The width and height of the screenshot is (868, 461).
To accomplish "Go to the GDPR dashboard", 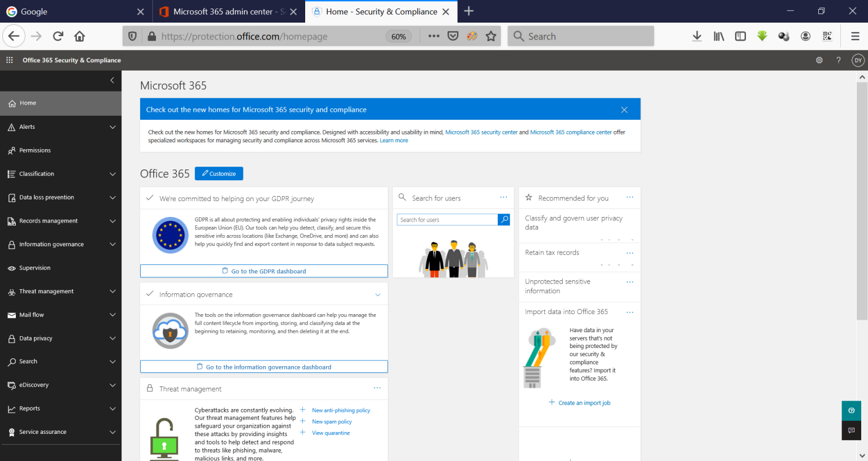I will pyautogui.click(x=264, y=271).
